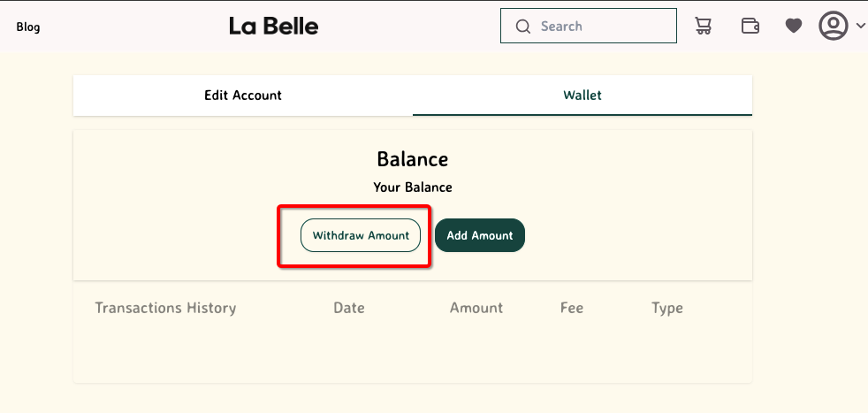
Task: Click the Your Balance label
Action: point(413,187)
